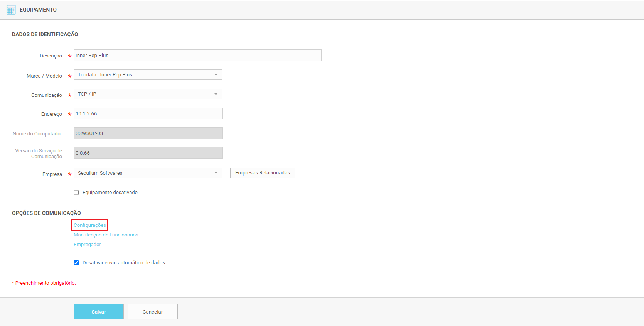This screenshot has height=326, width=644.
Task: Focus the Descrição text field
Action: click(197, 55)
